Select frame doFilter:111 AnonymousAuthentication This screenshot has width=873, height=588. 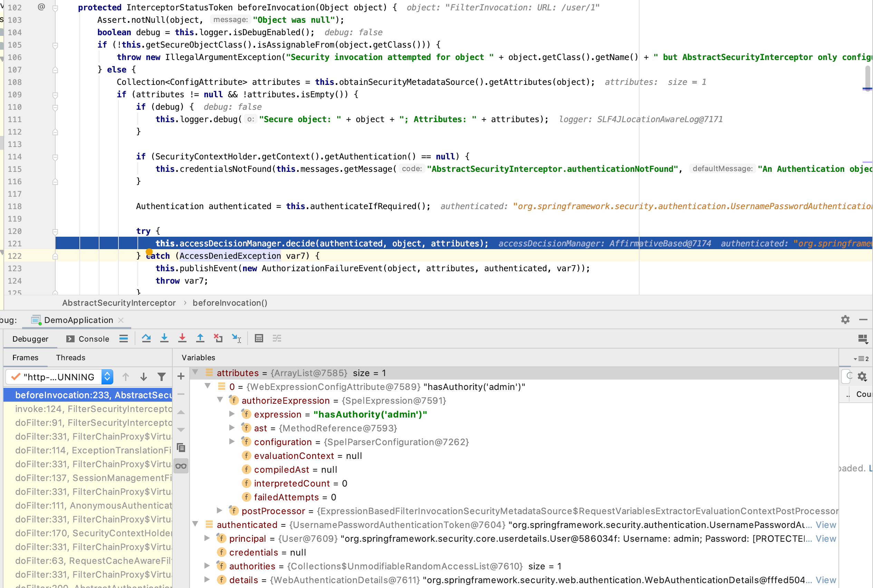click(x=88, y=506)
